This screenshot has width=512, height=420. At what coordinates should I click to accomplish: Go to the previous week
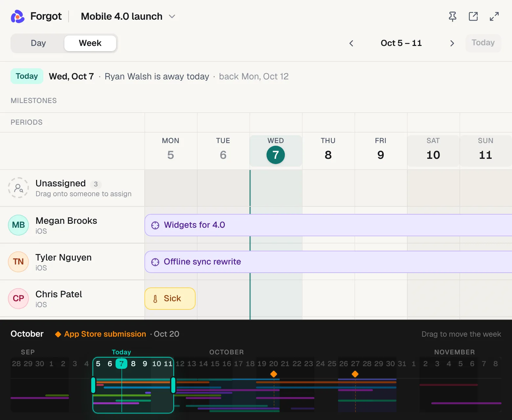pos(351,43)
